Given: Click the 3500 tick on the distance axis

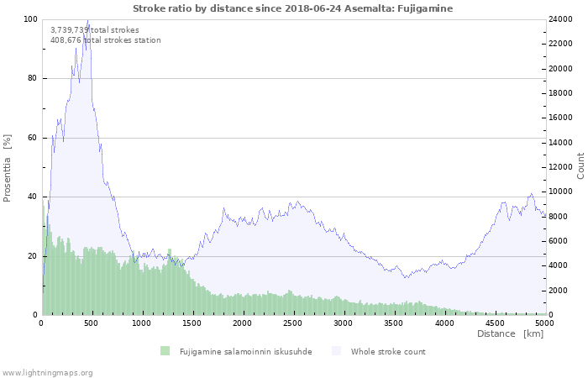Looking at the screenshot, I should click(394, 323).
